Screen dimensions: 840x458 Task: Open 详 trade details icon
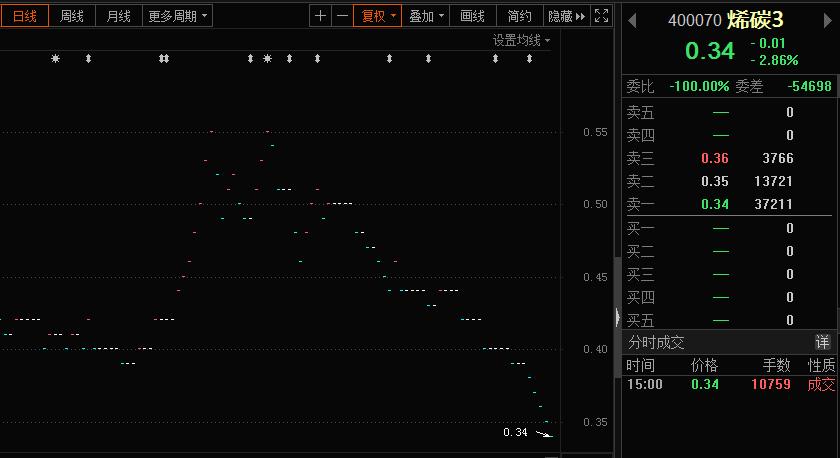point(822,342)
